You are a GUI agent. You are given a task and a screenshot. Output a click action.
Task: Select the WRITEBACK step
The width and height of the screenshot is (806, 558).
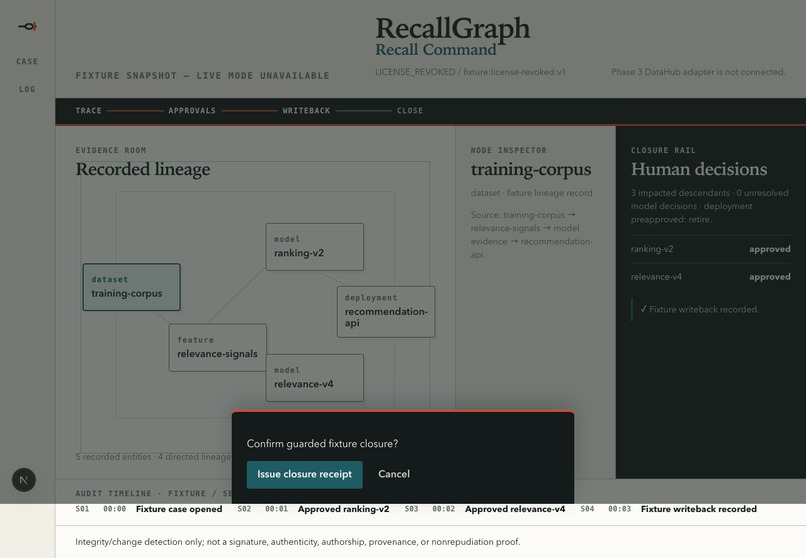click(306, 110)
